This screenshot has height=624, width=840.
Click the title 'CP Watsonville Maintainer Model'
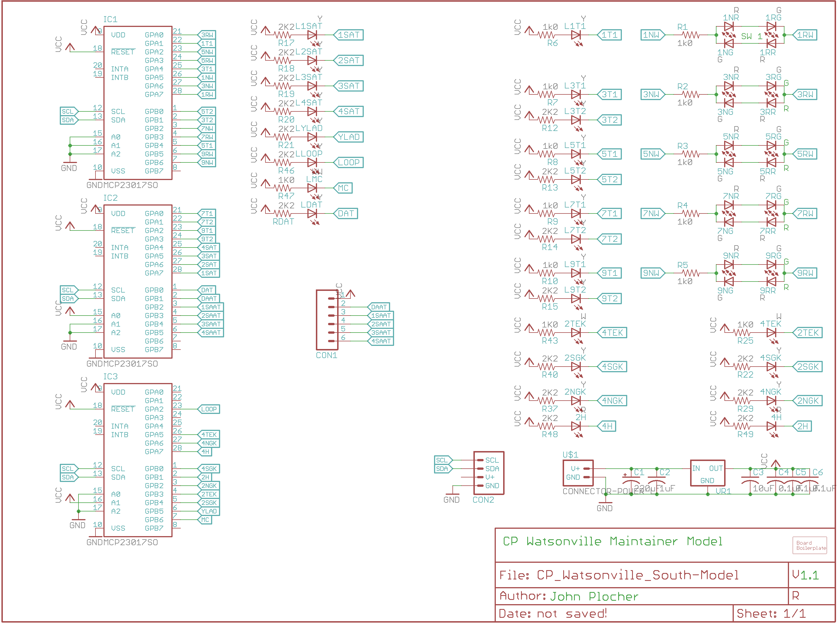pos(613,541)
